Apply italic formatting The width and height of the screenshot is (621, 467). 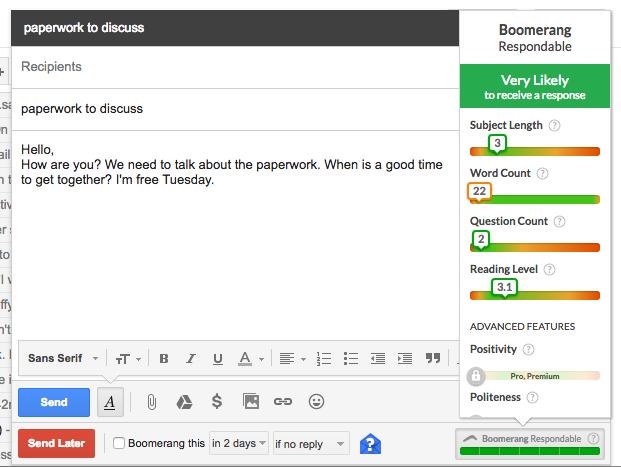tap(191, 359)
